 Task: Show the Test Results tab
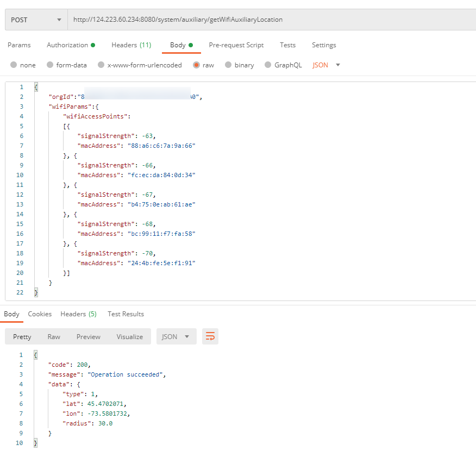pos(126,314)
